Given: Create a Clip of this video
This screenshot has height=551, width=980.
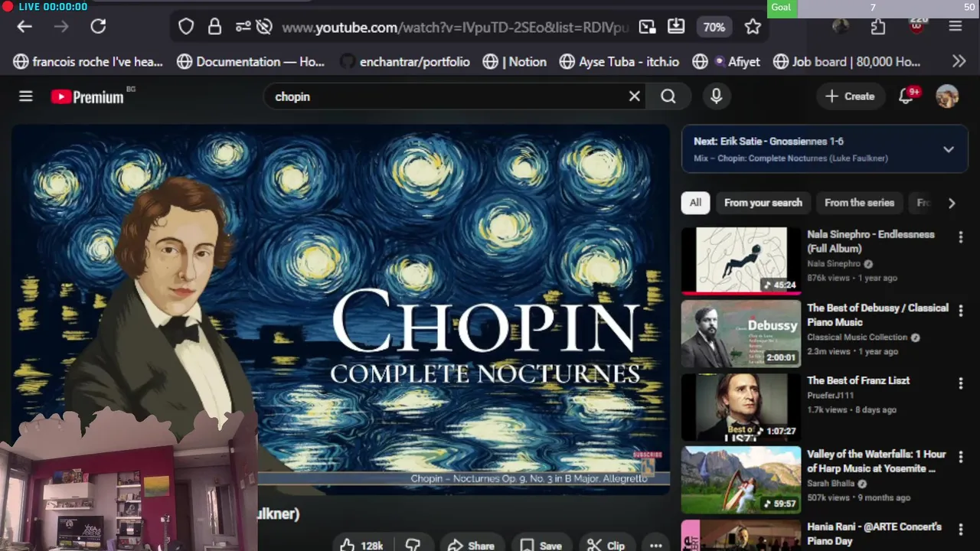Looking at the screenshot, I should point(606,545).
